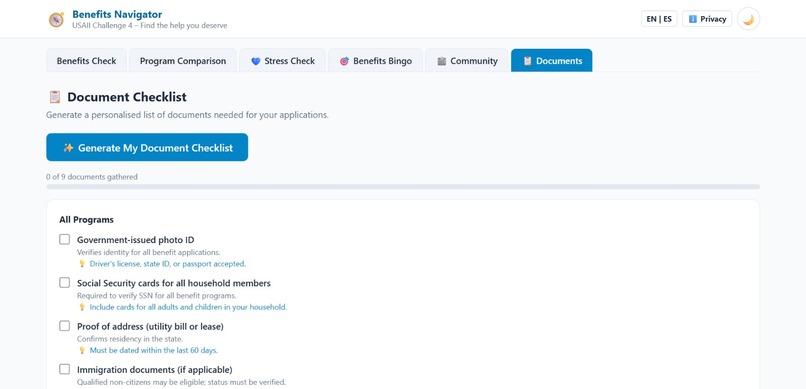Click 'Verifies identity for all benefit applications' text
Screen dimensions: 806x389
click(149, 252)
